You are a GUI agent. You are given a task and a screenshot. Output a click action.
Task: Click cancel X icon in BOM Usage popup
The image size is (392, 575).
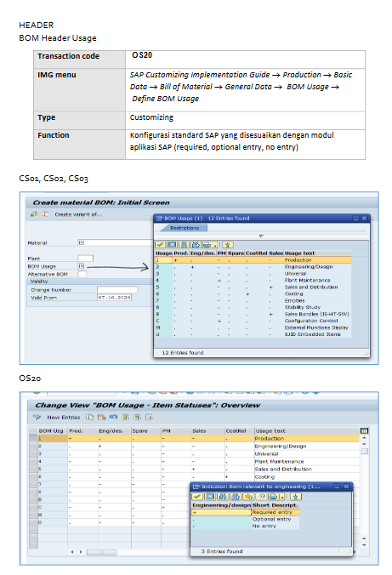coord(172,245)
